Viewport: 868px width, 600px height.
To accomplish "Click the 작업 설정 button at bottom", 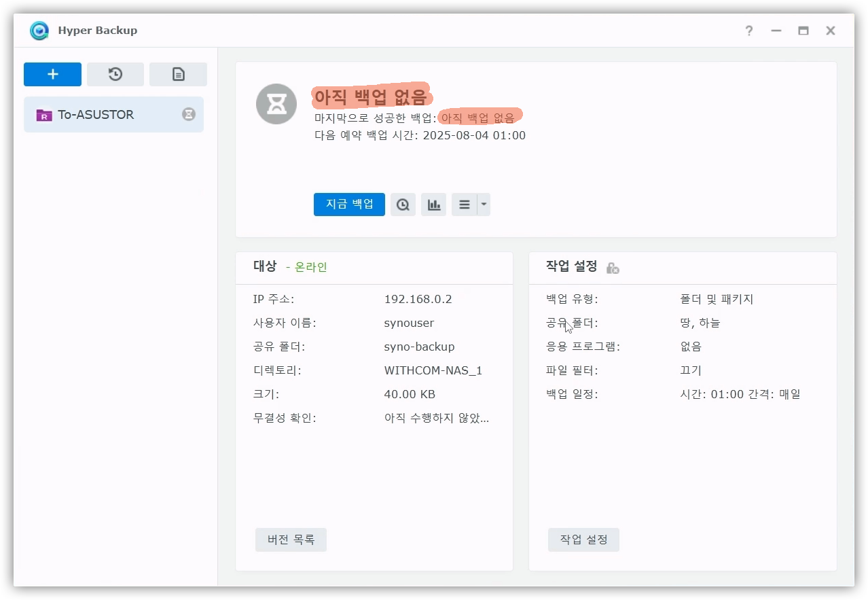I will 583,540.
